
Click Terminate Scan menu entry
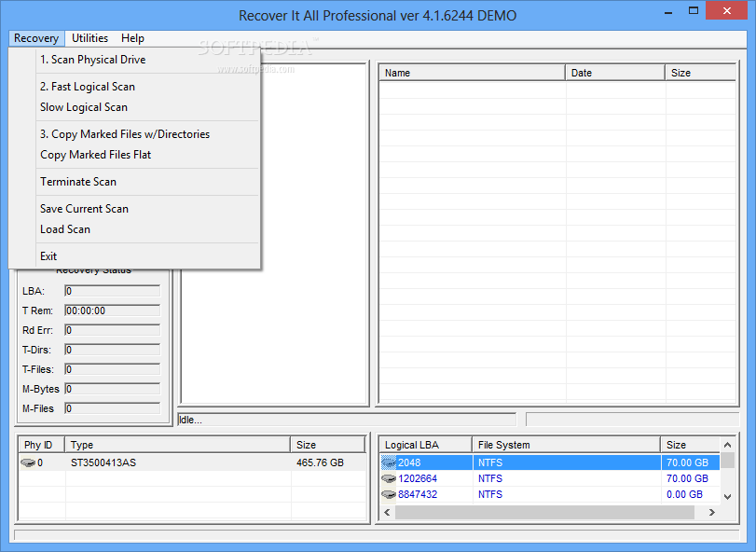148,182
